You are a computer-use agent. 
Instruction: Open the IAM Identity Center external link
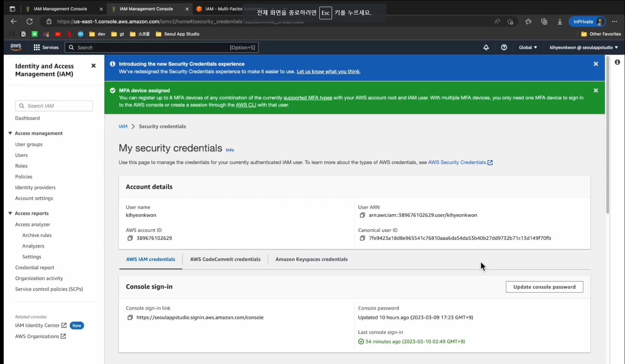[x=41, y=326]
